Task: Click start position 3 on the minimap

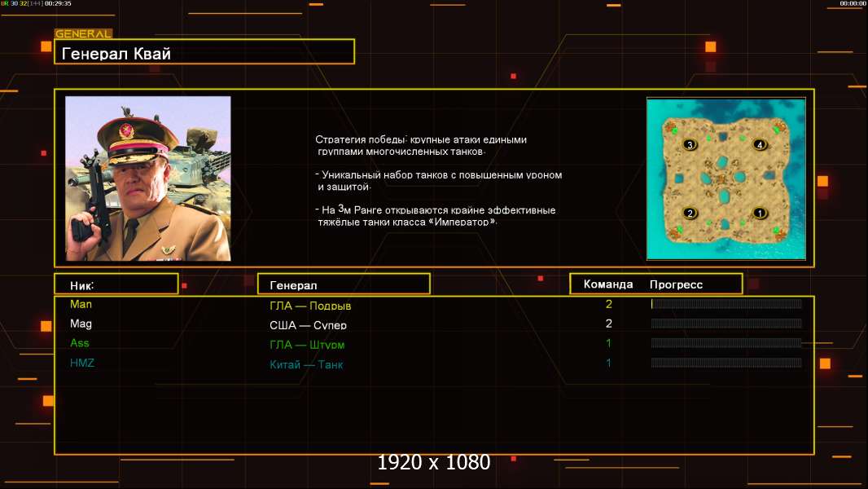Action: 690,144
